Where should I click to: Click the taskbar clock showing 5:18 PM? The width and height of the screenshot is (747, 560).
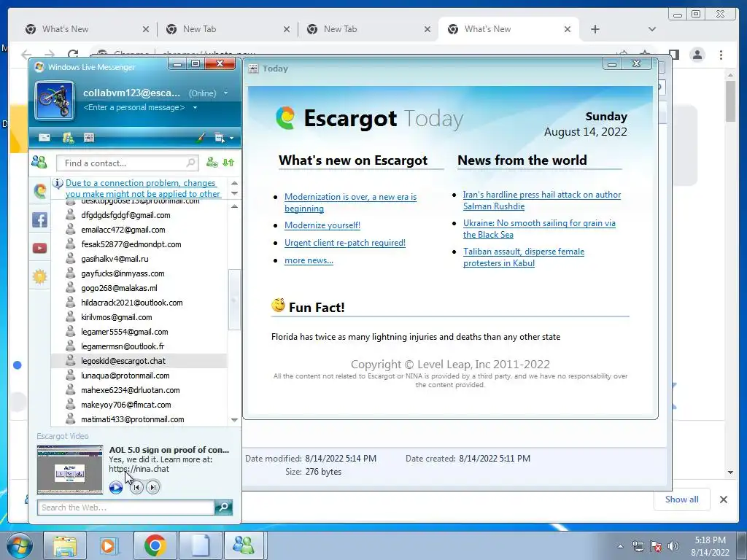click(x=710, y=546)
